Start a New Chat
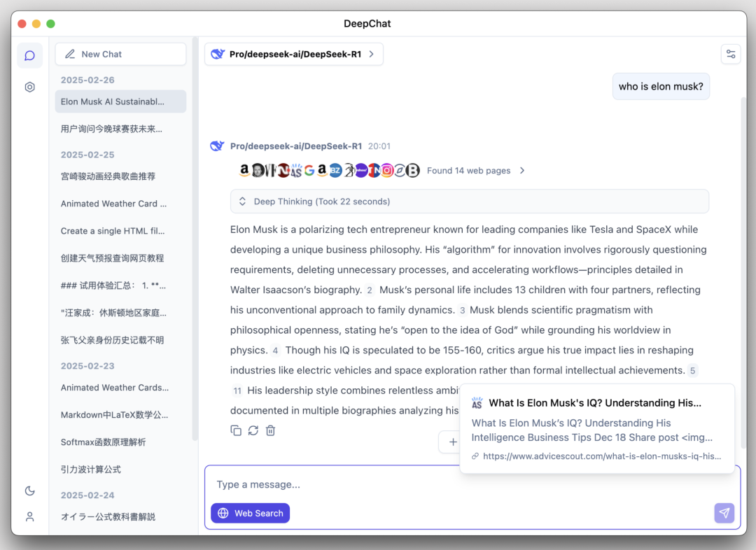 (x=120, y=54)
